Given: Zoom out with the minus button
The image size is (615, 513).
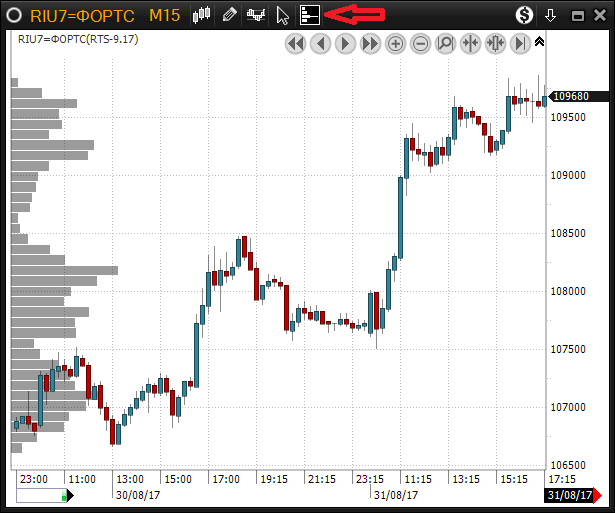Looking at the screenshot, I should (x=420, y=44).
